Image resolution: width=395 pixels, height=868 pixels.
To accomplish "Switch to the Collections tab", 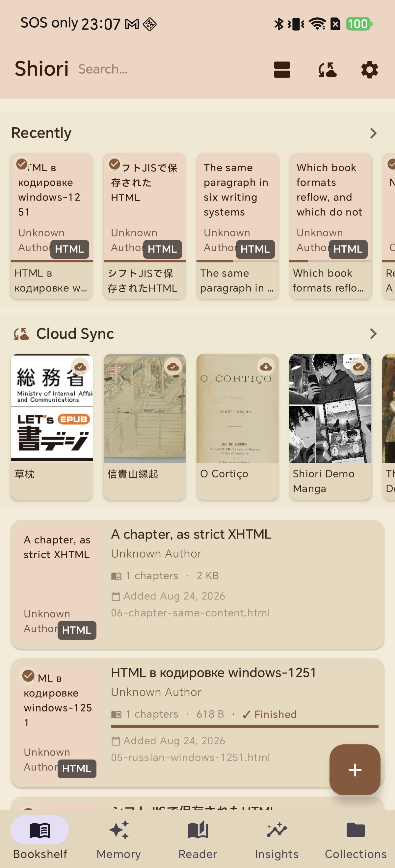I will click(x=355, y=839).
